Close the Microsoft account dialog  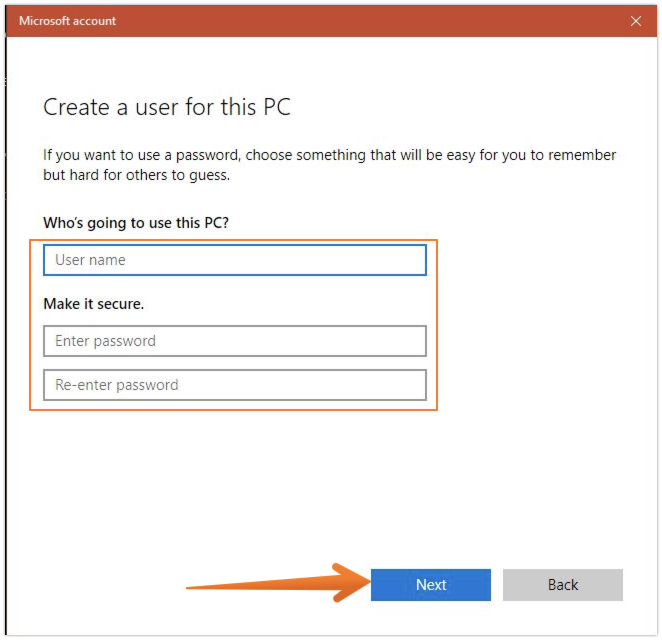(636, 20)
